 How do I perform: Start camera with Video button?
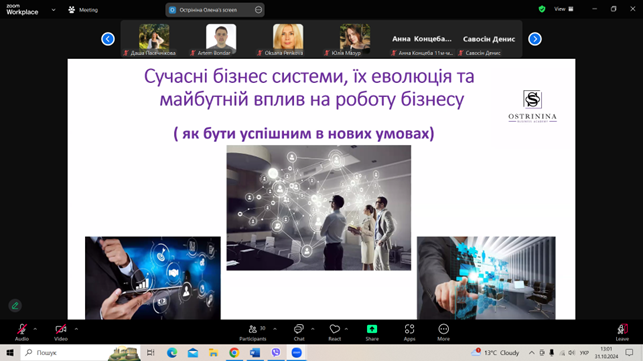pyautogui.click(x=61, y=332)
